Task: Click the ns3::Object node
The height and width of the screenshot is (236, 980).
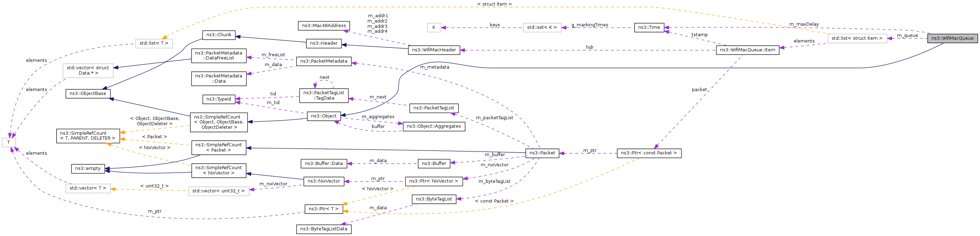Action: [x=324, y=116]
